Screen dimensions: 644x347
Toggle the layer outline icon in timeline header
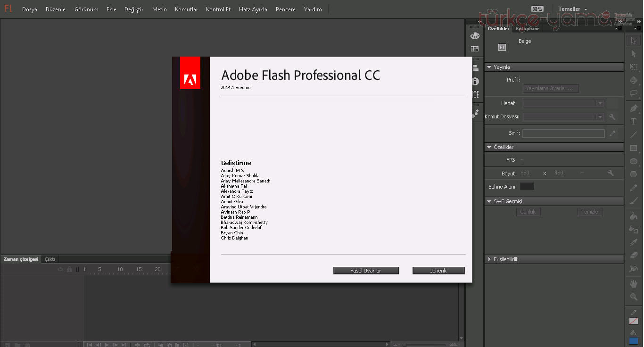78,269
